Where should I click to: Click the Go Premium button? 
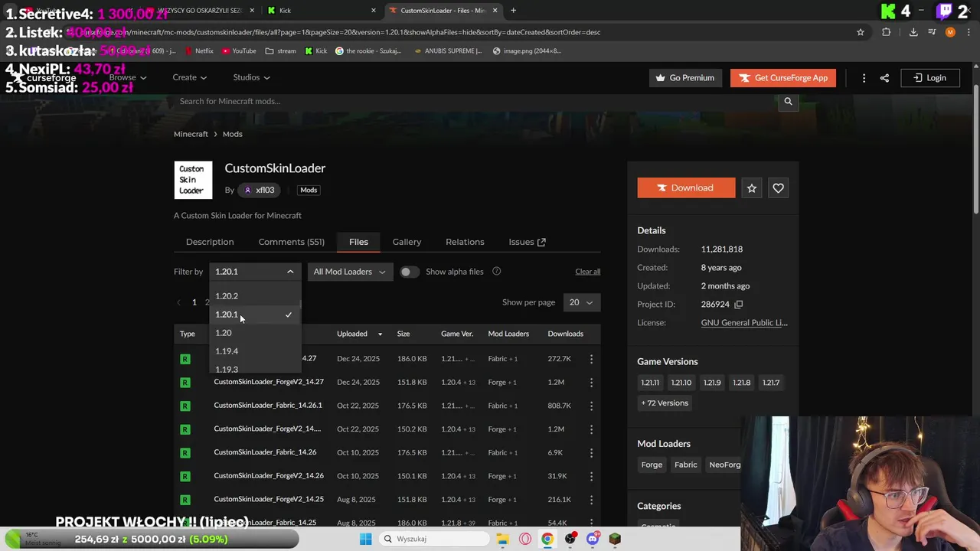pyautogui.click(x=685, y=78)
